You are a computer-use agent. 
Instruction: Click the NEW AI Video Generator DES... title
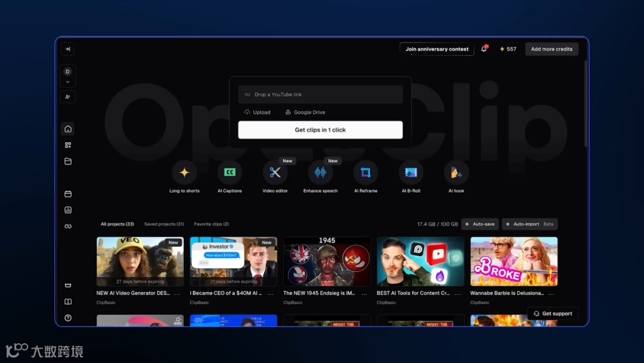coord(133,293)
